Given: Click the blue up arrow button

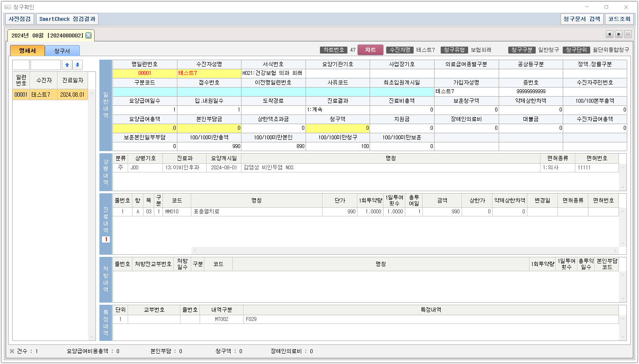Looking at the screenshot, I should [67, 65].
